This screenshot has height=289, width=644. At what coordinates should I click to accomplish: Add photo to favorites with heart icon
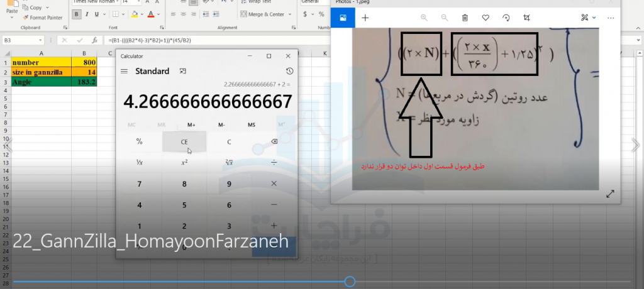tap(486, 18)
